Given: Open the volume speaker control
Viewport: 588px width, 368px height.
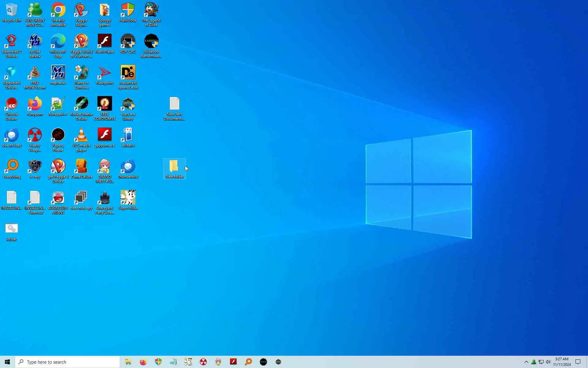Looking at the screenshot, I should tap(548, 362).
